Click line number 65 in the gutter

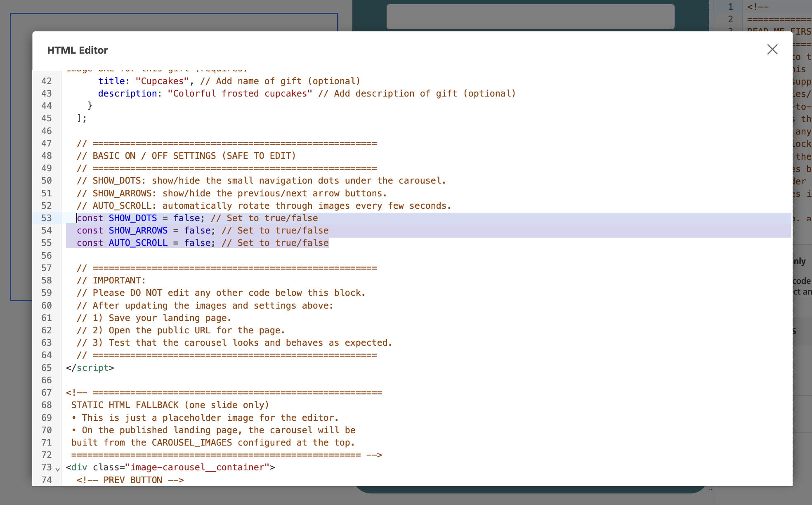[47, 368]
